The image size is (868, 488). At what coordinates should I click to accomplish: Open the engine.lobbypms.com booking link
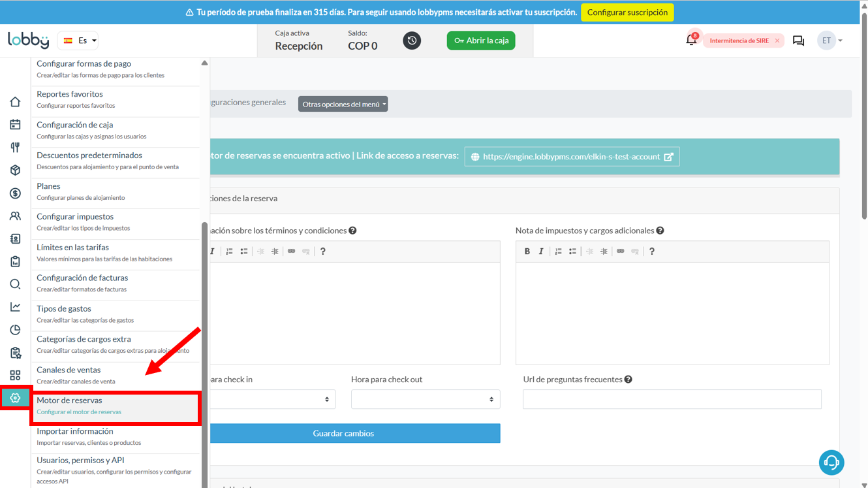click(x=572, y=157)
